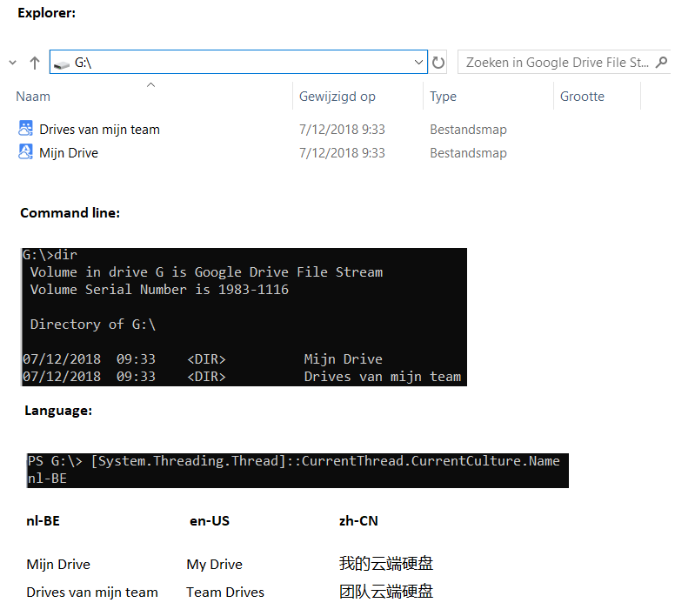Screen dimensions: 695x616
Task: Sort by the Grootte column header
Action: tap(582, 97)
